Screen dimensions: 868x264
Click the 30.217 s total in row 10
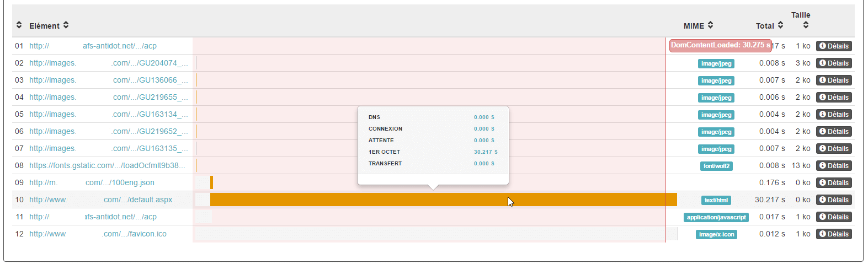coord(770,200)
